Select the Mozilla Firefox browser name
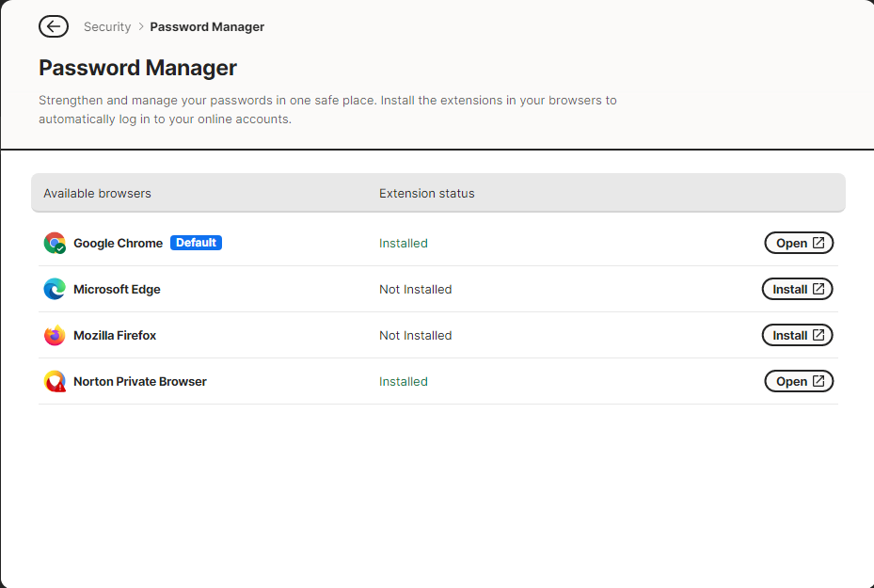 click(115, 335)
